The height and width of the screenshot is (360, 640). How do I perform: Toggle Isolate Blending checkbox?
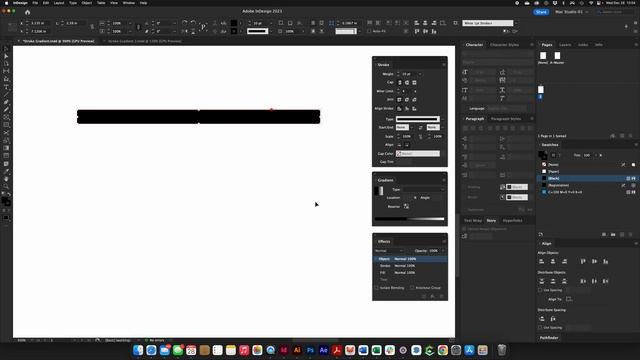pyautogui.click(x=377, y=288)
